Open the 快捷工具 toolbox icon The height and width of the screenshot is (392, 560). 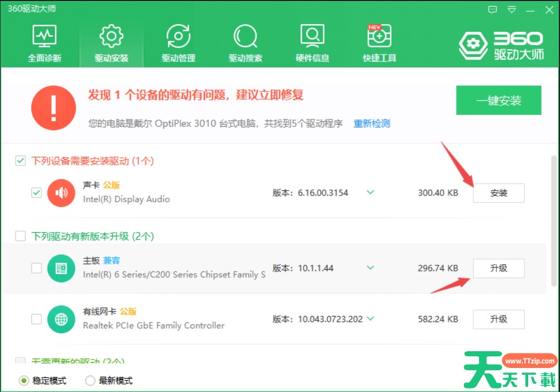point(379,36)
